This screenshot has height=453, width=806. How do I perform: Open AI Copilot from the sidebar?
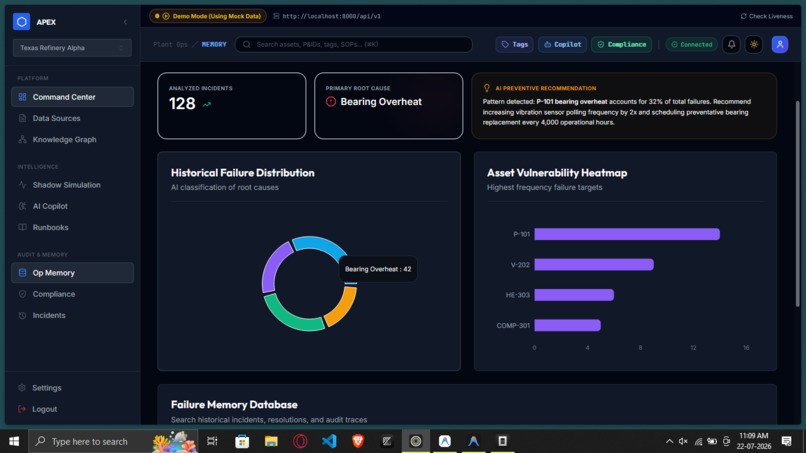click(x=72, y=206)
